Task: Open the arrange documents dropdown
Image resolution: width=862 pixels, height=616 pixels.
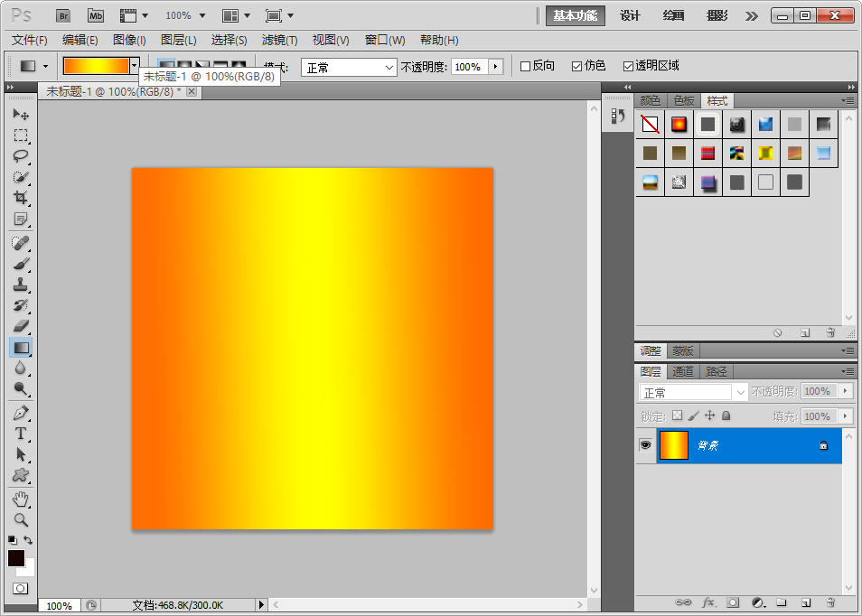Action: click(x=237, y=16)
